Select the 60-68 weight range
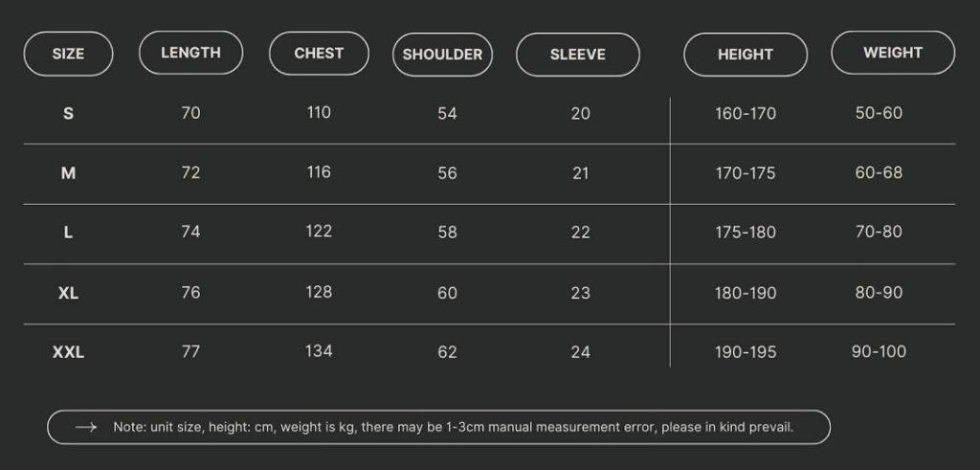The height and width of the screenshot is (470, 980). [x=879, y=172]
